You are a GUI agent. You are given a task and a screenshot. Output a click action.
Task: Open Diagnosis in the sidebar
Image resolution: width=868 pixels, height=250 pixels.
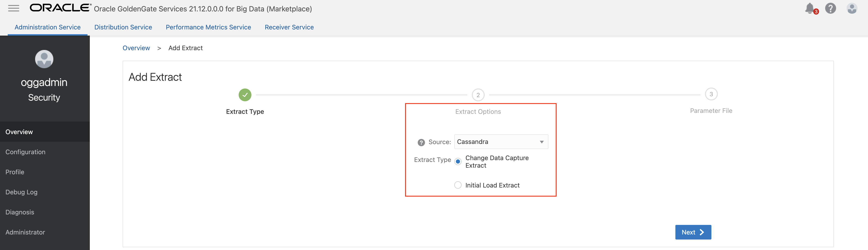tap(20, 212)
